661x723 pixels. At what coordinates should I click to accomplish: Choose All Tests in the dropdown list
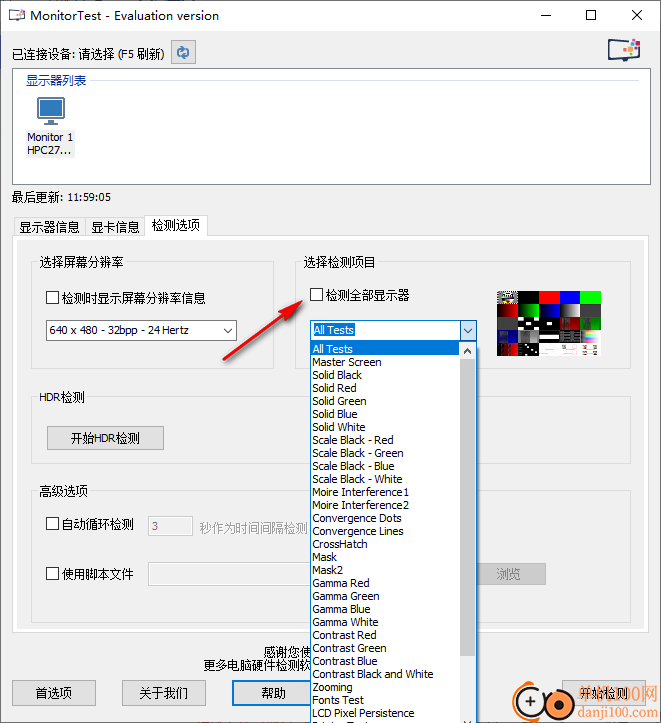pyautogui.click(x=385, y=349)
